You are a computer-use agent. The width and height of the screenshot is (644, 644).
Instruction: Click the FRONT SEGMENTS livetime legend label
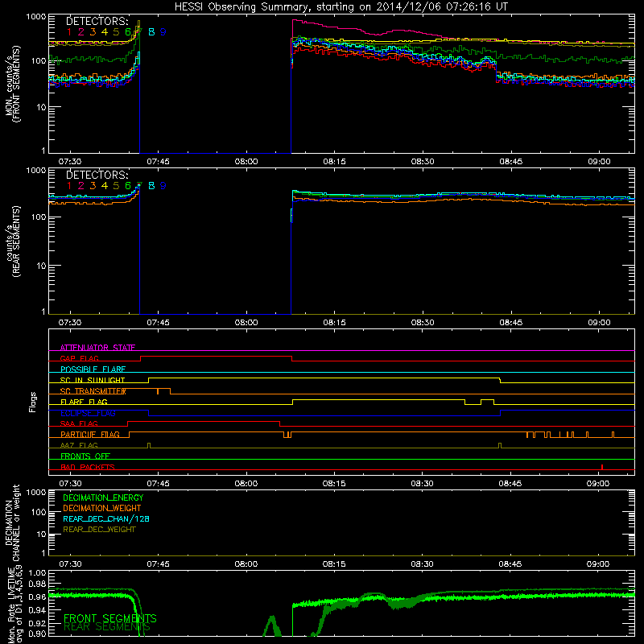click(x=110, y=618)
